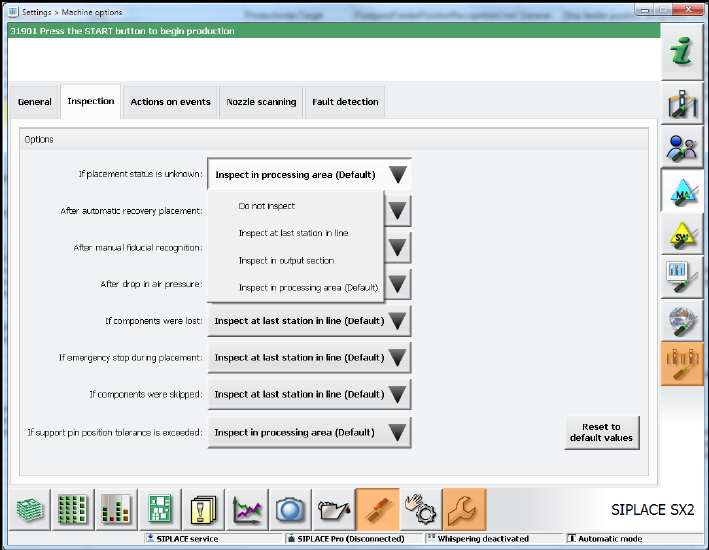709x550 pixels.
Task: Open 'After manual fiducial recognition' dropdown arrow
Action: coord(397,247)
